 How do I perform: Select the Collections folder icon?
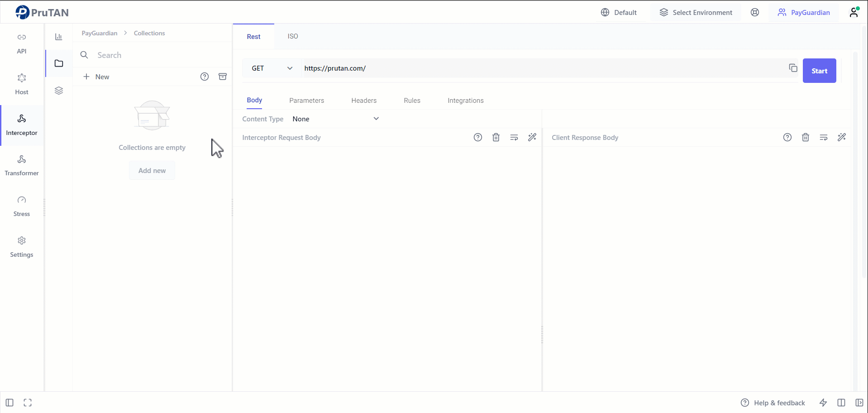click(x=59, y=63)
